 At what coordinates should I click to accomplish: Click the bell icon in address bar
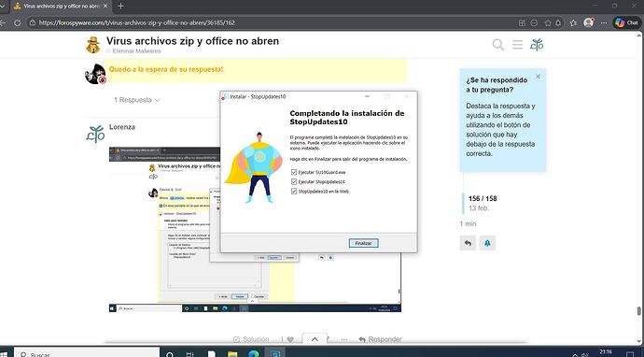pyautogui.click(x=558, y=23)
